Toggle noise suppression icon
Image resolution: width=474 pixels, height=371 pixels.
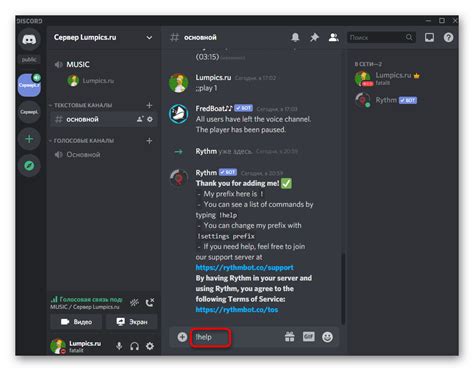click(134, 303)
